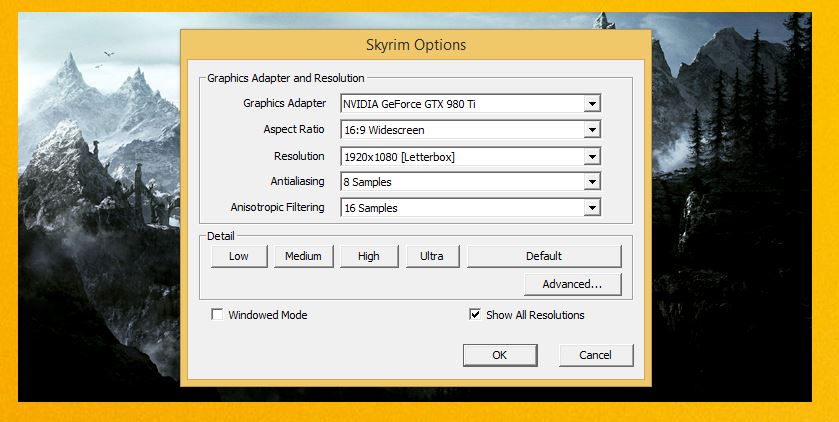
Task: Open the Advanced... settings
Action: [x=573, y=284]
